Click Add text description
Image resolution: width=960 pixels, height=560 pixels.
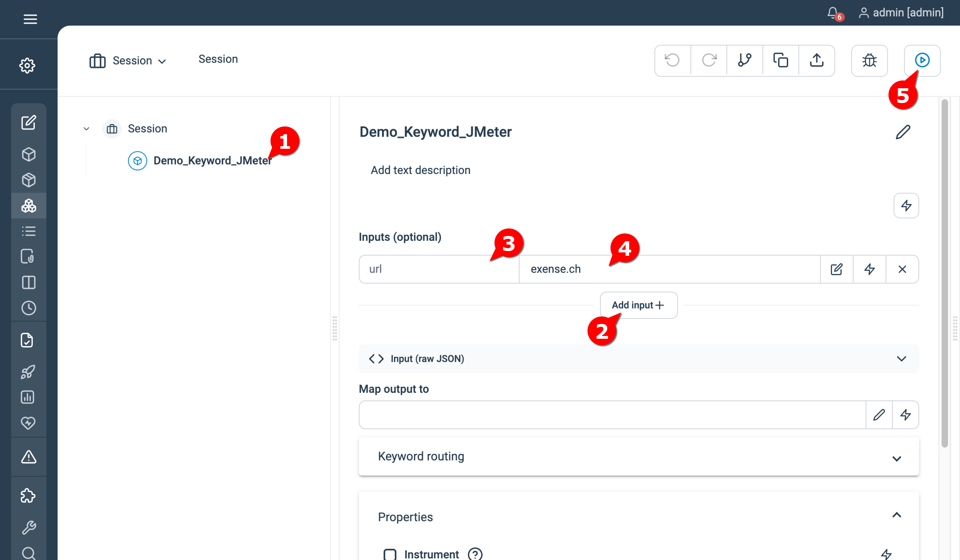click(x=420, y=170)
